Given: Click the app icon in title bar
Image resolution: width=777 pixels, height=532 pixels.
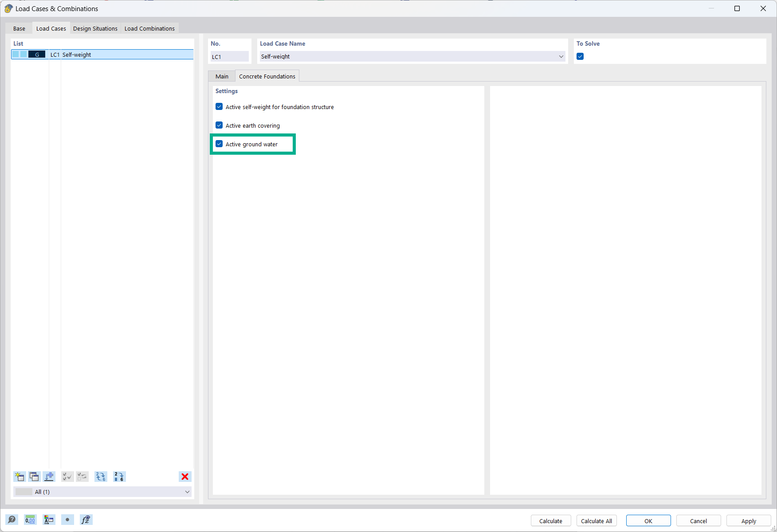Looking at the screenshot, I should pos(8,8).
